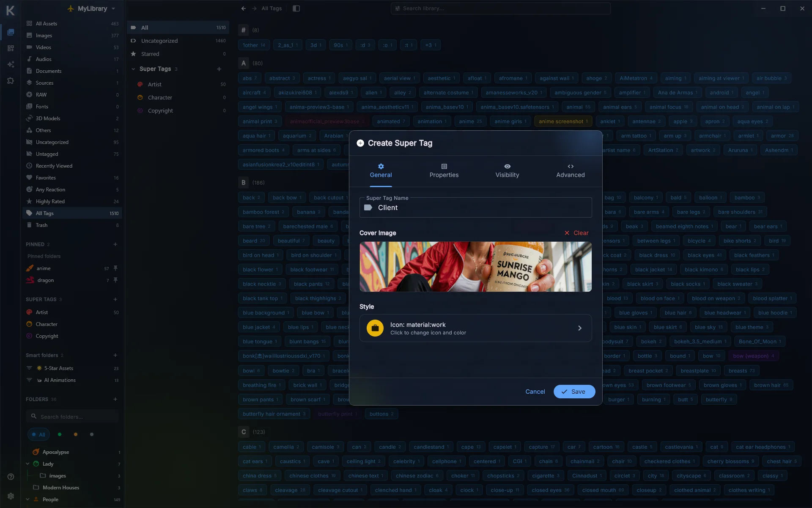
Task: Open the help icon in left rail
Action: tap(11, 476)
